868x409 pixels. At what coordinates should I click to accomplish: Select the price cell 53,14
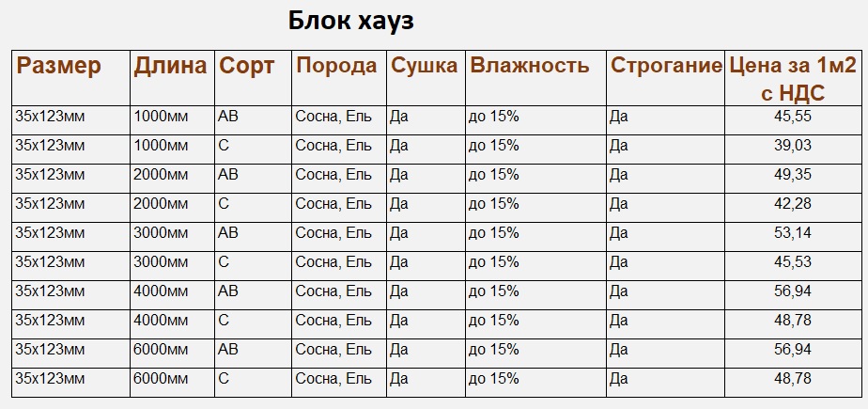(x=793, y=233)
